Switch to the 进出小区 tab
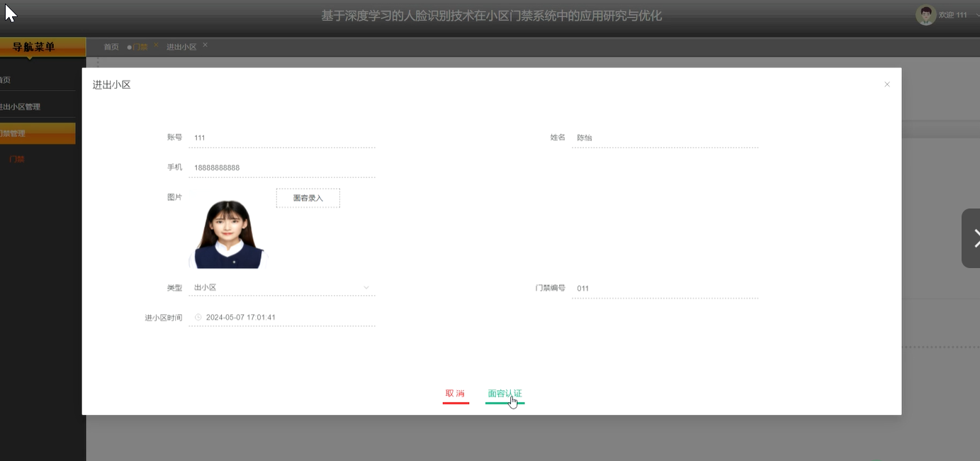The height and width of the screenshot is (461, 980). 181,47
